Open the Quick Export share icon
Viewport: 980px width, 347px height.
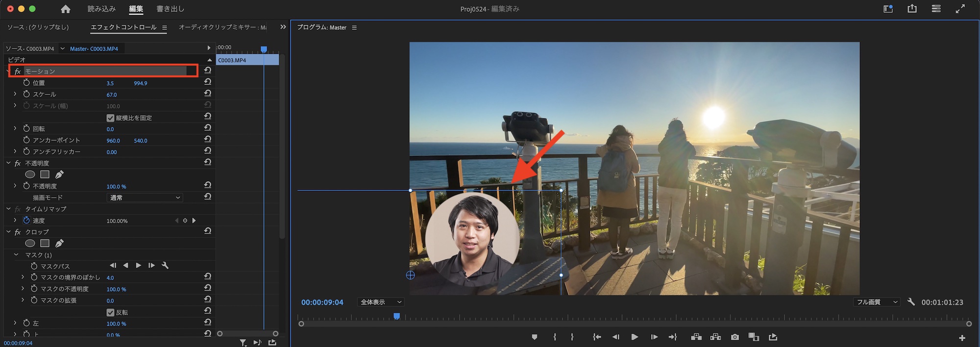point(912,9)
